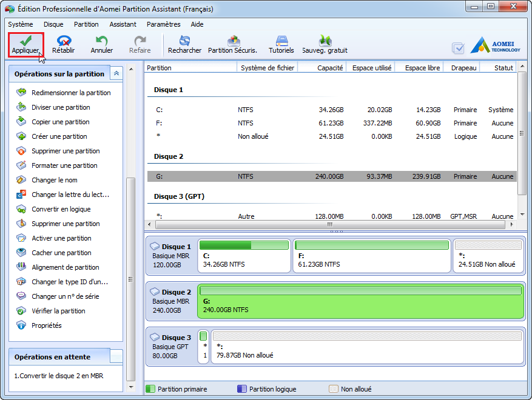Launch Partition Sécuris. from the toolbar
The height and width of the screenshot is (400, 532).
(232, 44)
